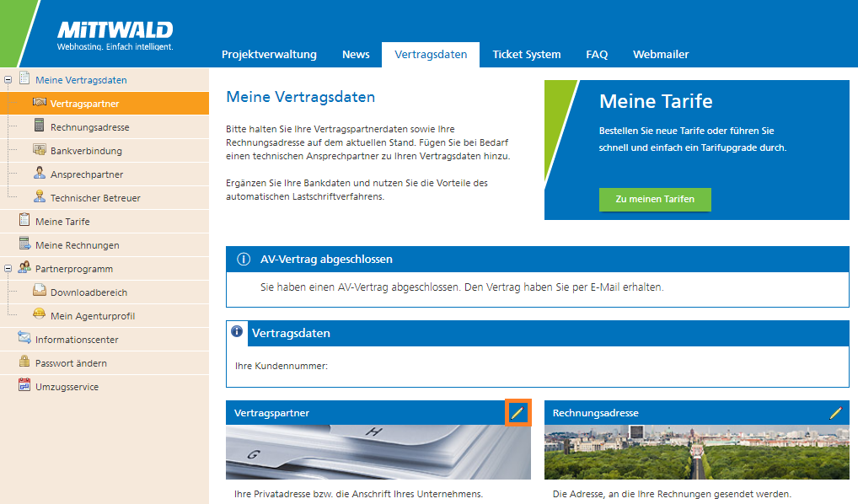Image resolution: width=858 pixels, height=504 pixels.
Task: Open Technischer Betreuer in the sidebar
Action: coord(95,197)
